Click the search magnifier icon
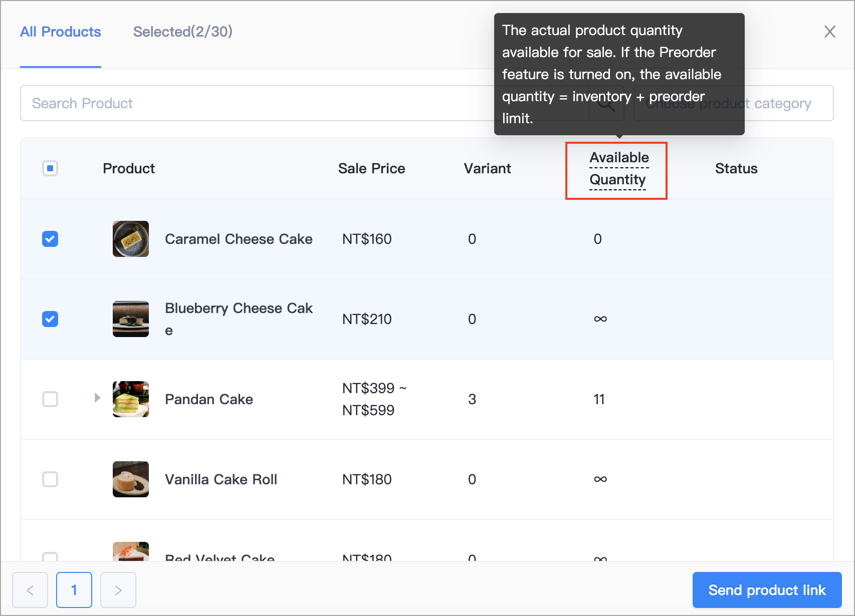The image size is (855, 616). pyautogui.click(x=606, y=104)
